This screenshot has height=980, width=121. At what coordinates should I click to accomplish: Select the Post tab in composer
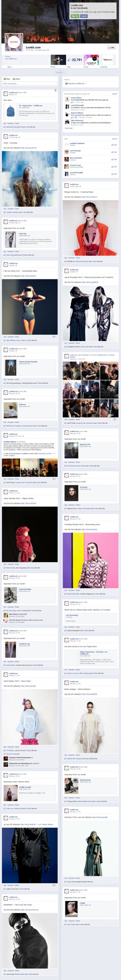point(7,79)
